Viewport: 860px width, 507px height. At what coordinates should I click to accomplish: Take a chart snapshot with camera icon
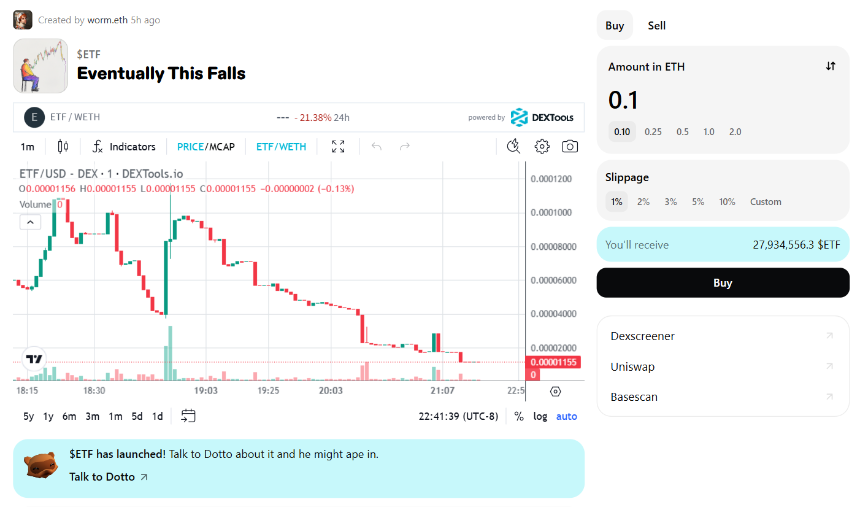[570, 147]
